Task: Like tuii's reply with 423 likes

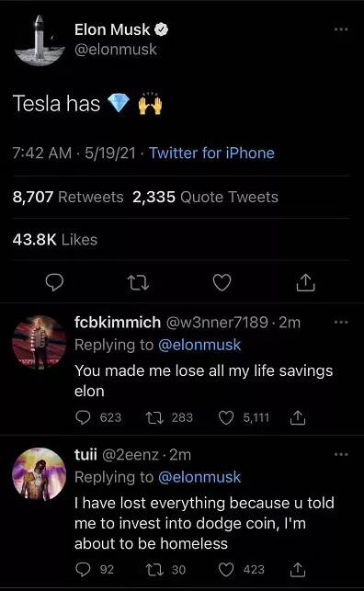Action: click(226, 570)
